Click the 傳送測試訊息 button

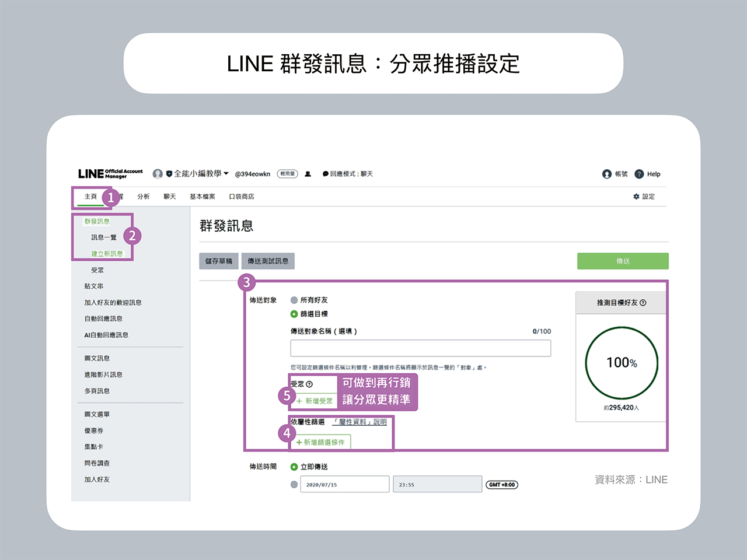(x=268, y=261)
